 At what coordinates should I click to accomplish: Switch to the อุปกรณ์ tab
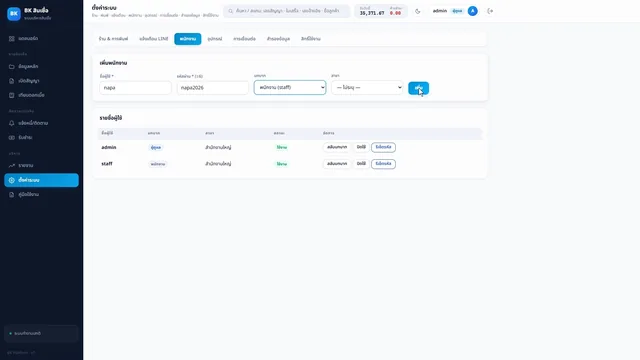[215, 39]
